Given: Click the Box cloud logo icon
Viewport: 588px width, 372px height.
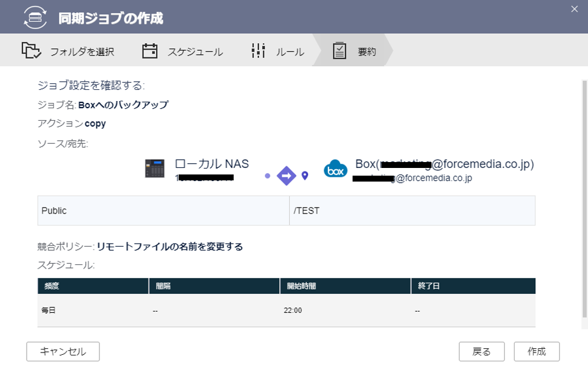Looking at the screenshot, I should tap(335, 169).
